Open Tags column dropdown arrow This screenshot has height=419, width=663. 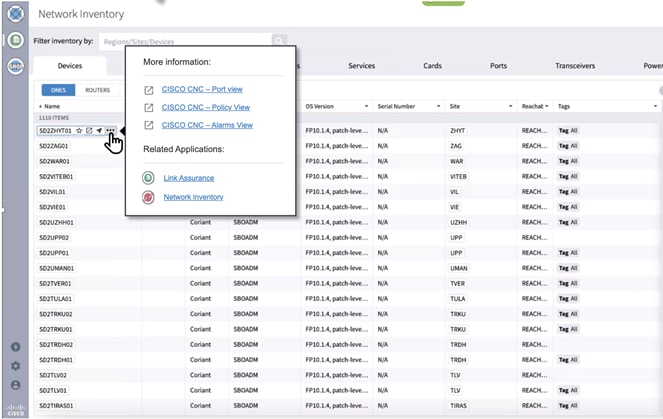[655, 106]
